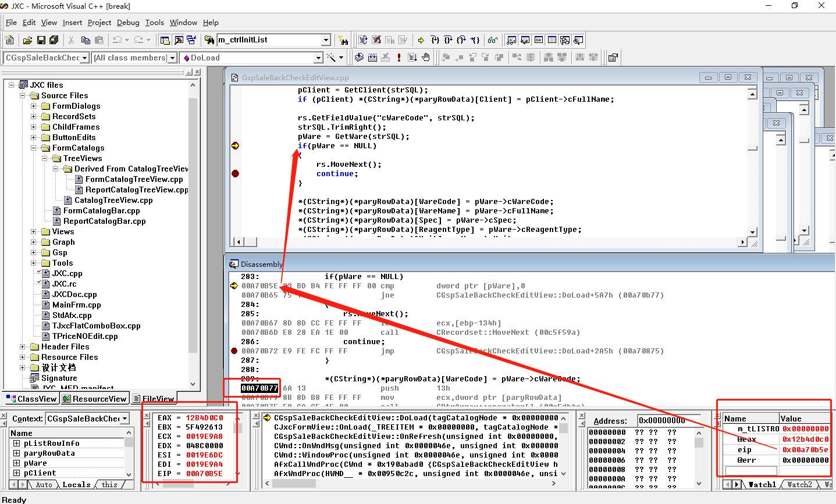Switch to the ResourceView tab
Screen dimensions: 836x504
[x=94, y=399]
